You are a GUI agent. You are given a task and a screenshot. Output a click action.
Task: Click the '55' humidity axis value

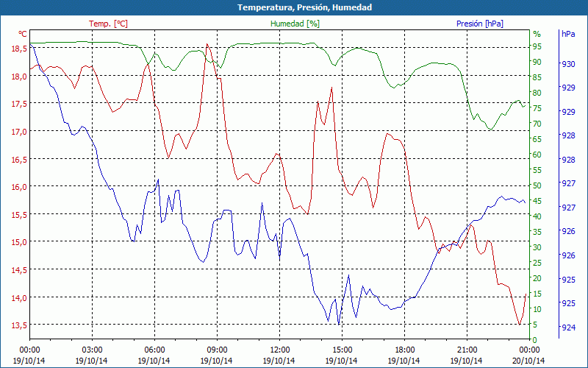coord(537,170)
